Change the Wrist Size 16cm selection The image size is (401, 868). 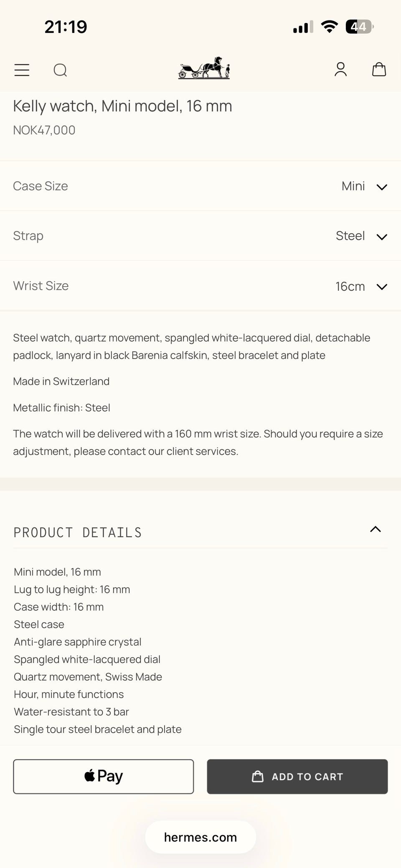pos(361,287)
